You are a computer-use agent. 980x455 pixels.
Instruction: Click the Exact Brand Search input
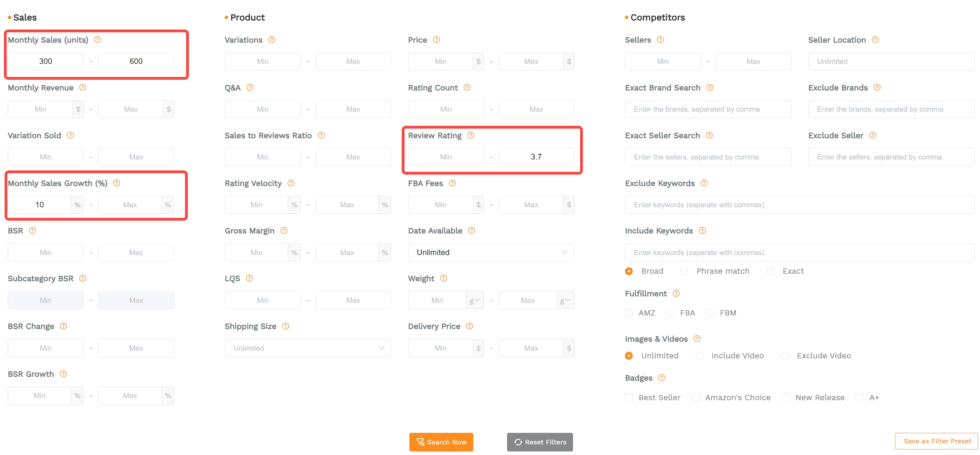pos(708,109)
